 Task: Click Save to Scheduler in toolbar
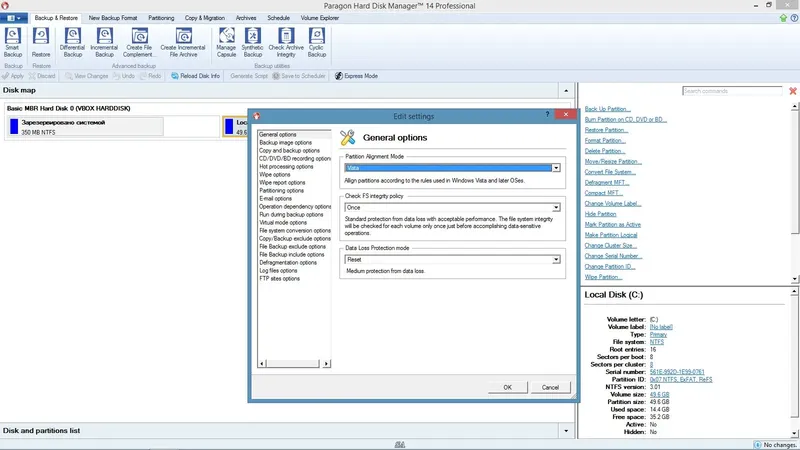298,76
